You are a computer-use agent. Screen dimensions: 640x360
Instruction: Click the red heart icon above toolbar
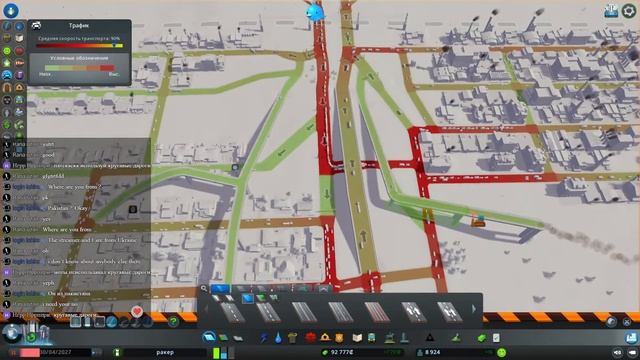point(137,312)
